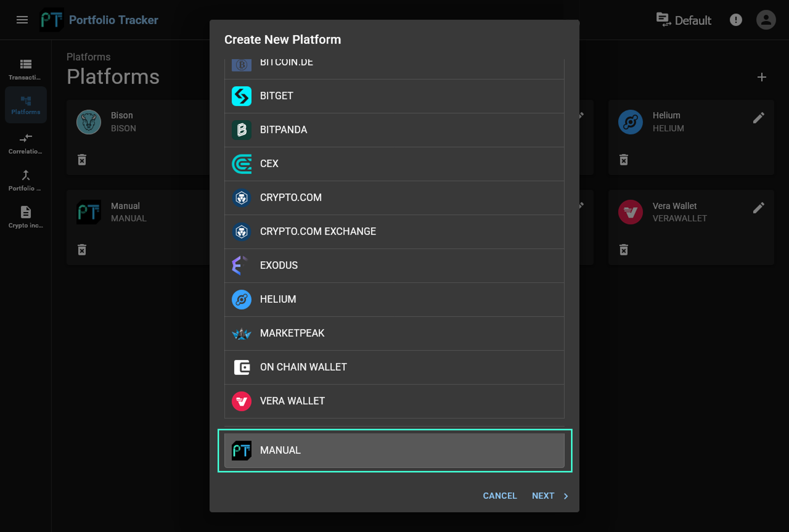The image size is (789, 532).
Task: Pick HELIUM in the dialog list
Action: pyautogui.click(x=394, y=300)
